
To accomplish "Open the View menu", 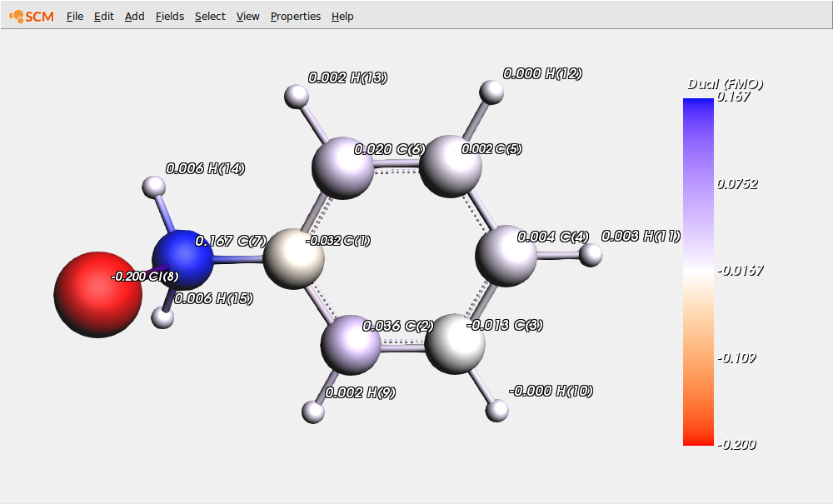I will (x=247, y=16).
